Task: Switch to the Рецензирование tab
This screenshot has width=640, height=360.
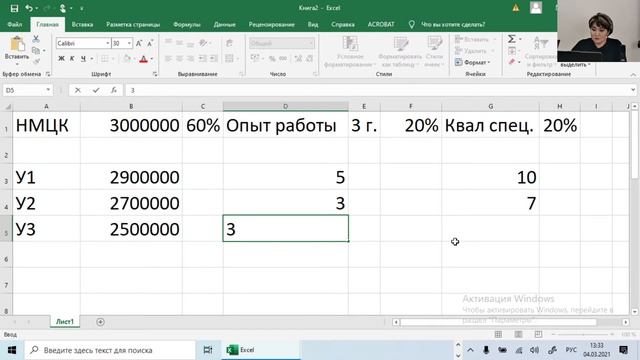Action: (271, 24)
